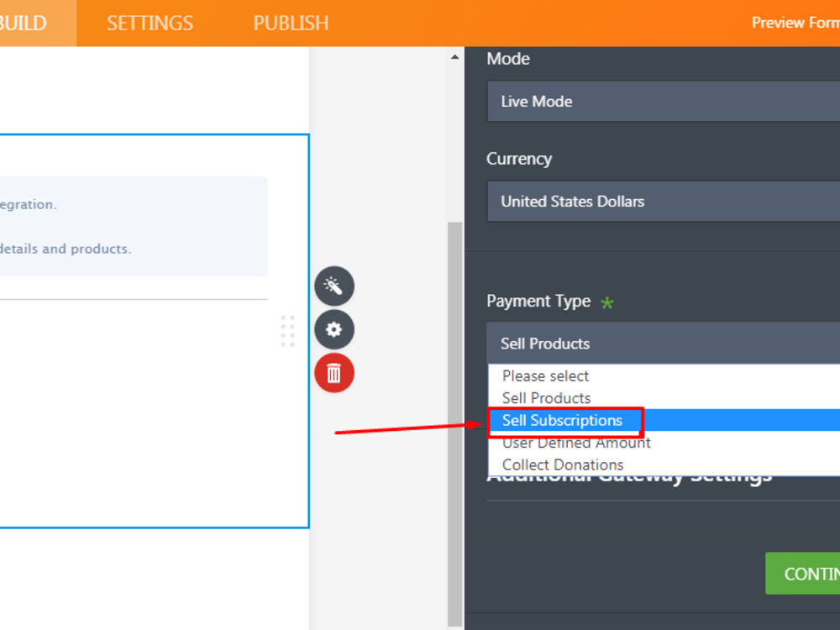
Task: Switch to the SETTINGS tab
Action: click(x=150, y=23)
